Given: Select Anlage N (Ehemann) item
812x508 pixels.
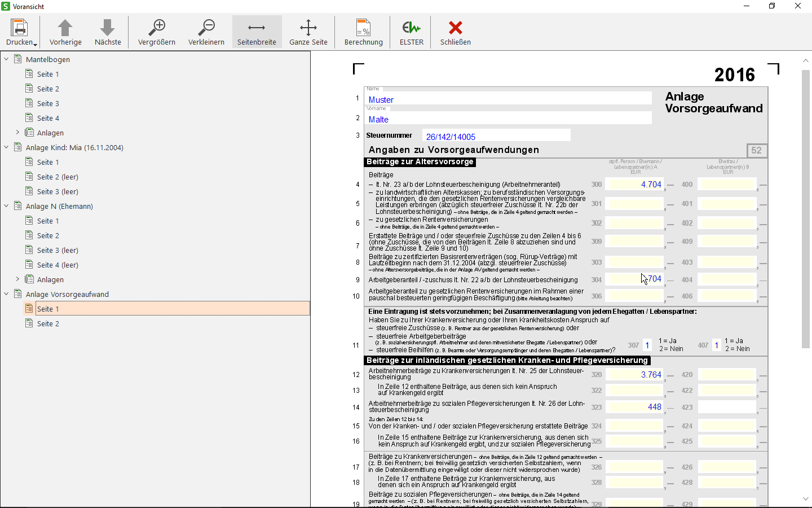Looking at the screenshot, I should point(59,206).
